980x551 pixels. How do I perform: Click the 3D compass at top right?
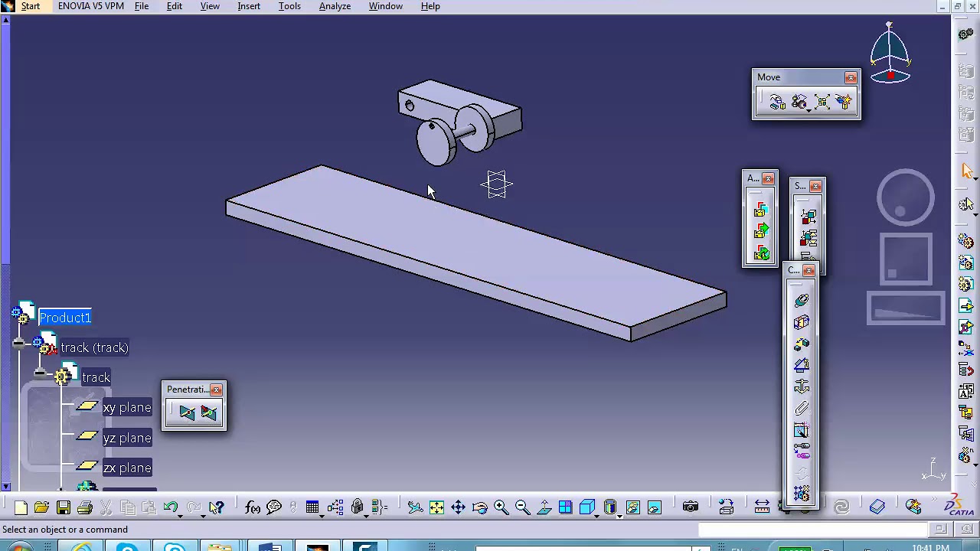pyautogui.click(x=890, y=54)
